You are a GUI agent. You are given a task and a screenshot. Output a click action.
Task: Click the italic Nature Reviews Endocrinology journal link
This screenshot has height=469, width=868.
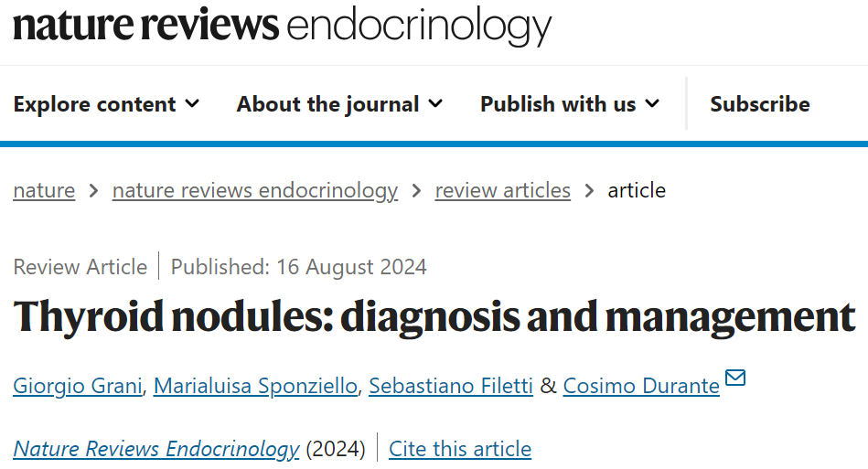[x=156, y=449]
